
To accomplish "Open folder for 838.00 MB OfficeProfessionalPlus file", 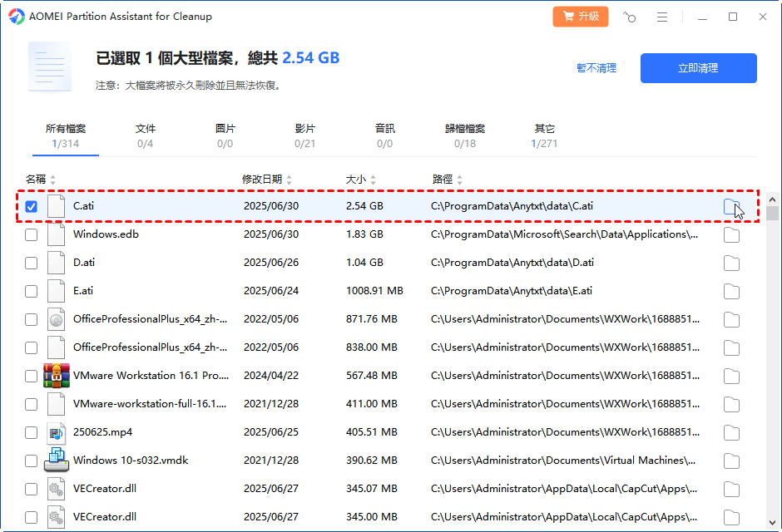I will 731,347.
